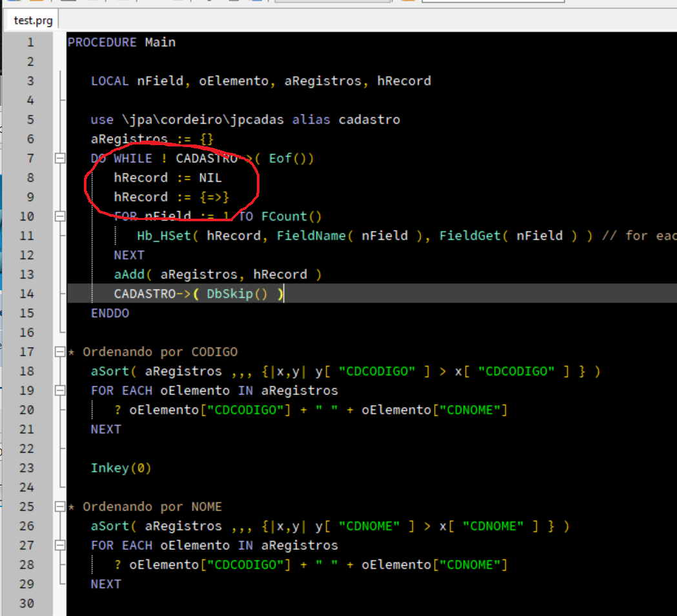Click 'y[ "CDNOME" ]' in line 26 sort block

tap(365, 526)
